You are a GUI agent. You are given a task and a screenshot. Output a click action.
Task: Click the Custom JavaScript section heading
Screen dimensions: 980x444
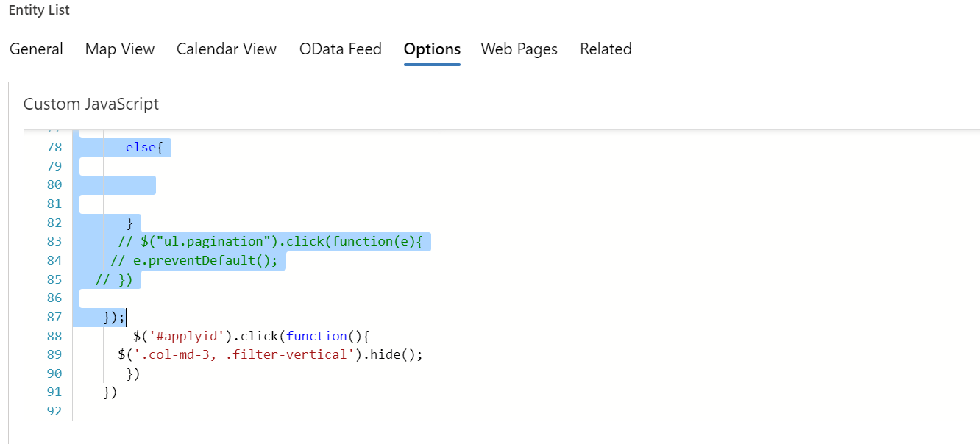[x=91, y=104]
